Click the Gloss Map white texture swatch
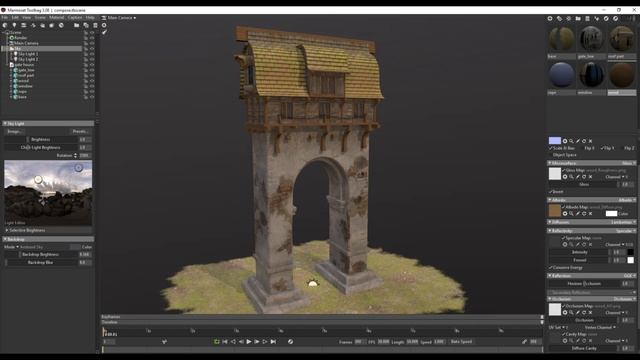This screenshot has height=360, width=640. click(x=555, y=173)
